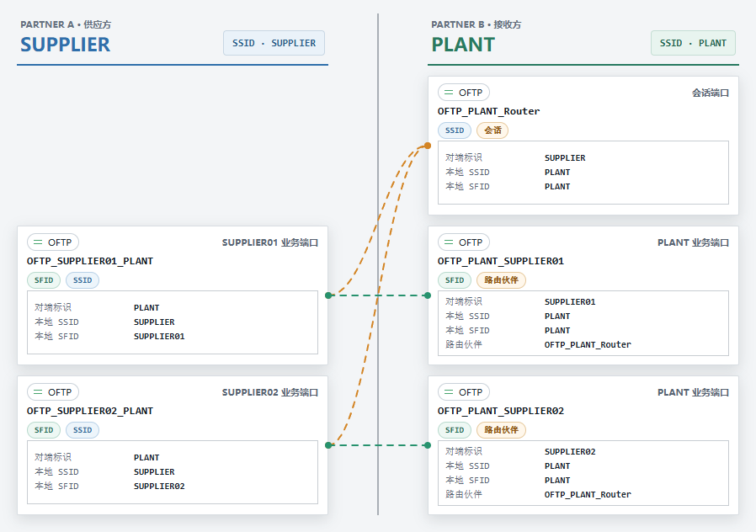
Task: Click 路由伙伴 tag on OFTP_PLANT_SUPPLIER02 card
Action: pyautogui.click(x=501, y=430)
